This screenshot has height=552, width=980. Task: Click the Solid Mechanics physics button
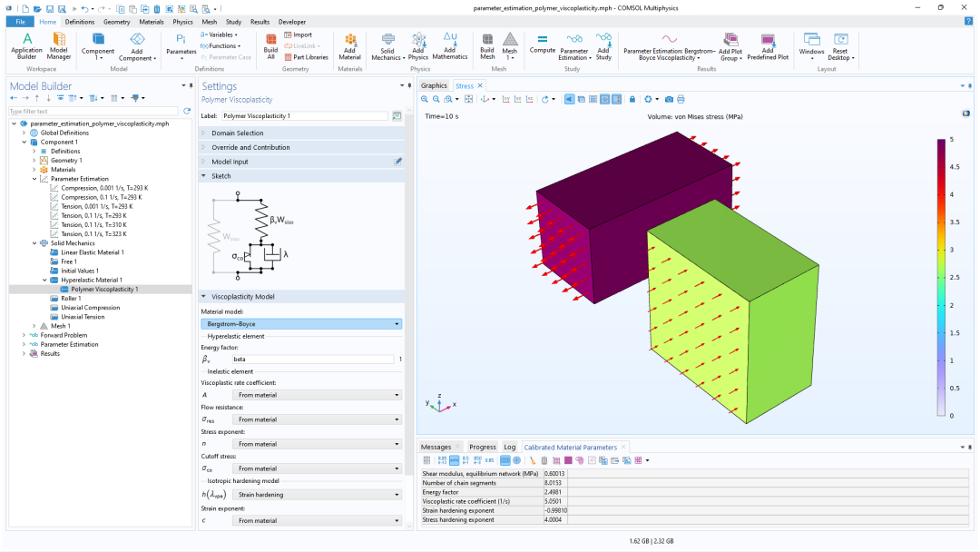click(x=387, y=46)
